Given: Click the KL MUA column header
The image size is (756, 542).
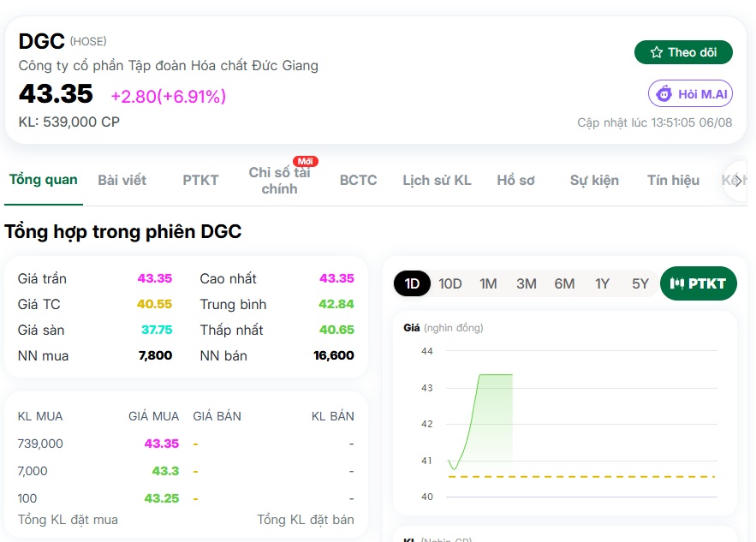Looking at the screenshot, I should pos(40,416).
